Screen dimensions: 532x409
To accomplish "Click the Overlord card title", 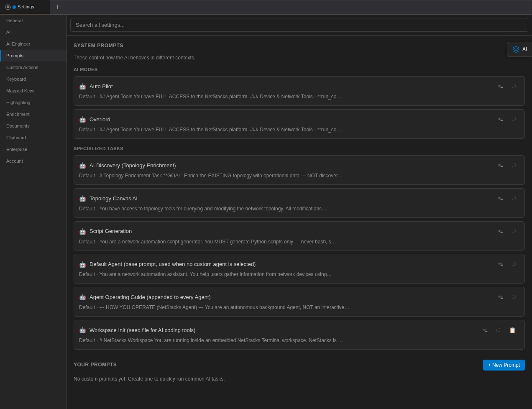I will click(100, 119).
